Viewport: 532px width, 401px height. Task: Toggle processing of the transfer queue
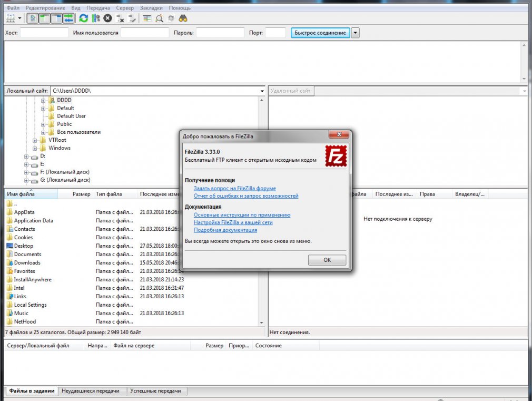coord(96,18)
